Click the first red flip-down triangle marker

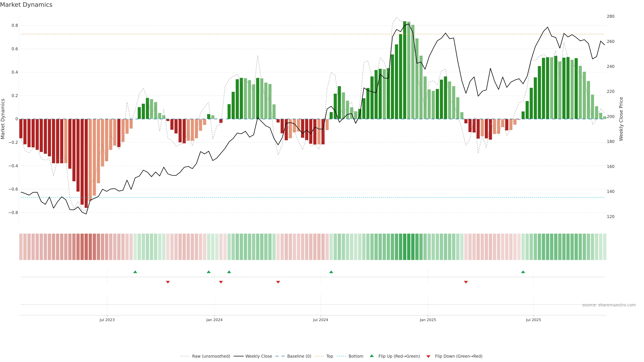coord(168,282)
